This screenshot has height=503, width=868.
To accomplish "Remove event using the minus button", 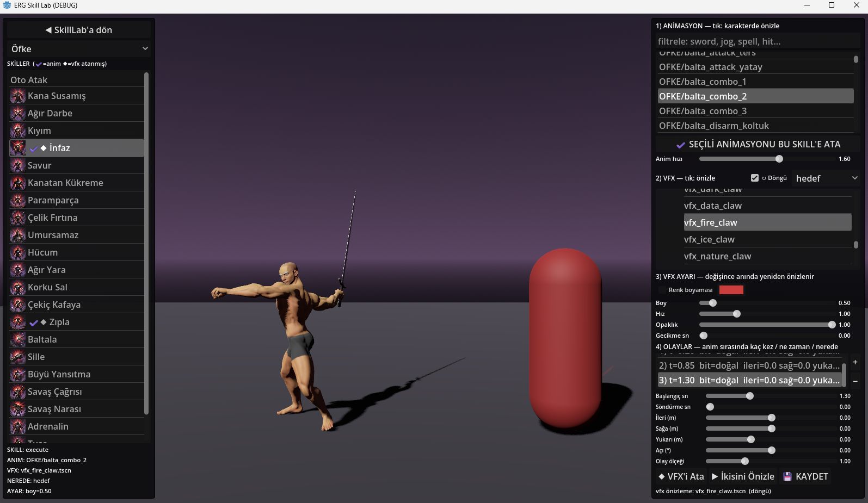I will coord(855,381).
